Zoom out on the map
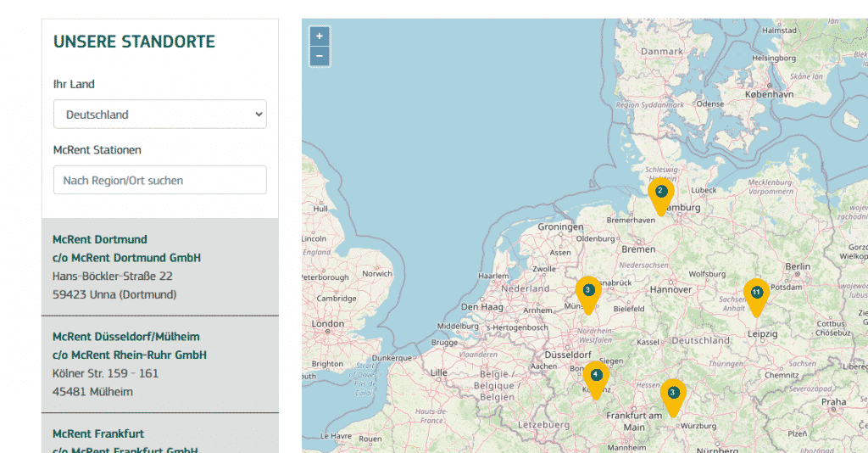Screen dimensions: 868x453 [320, 57]
